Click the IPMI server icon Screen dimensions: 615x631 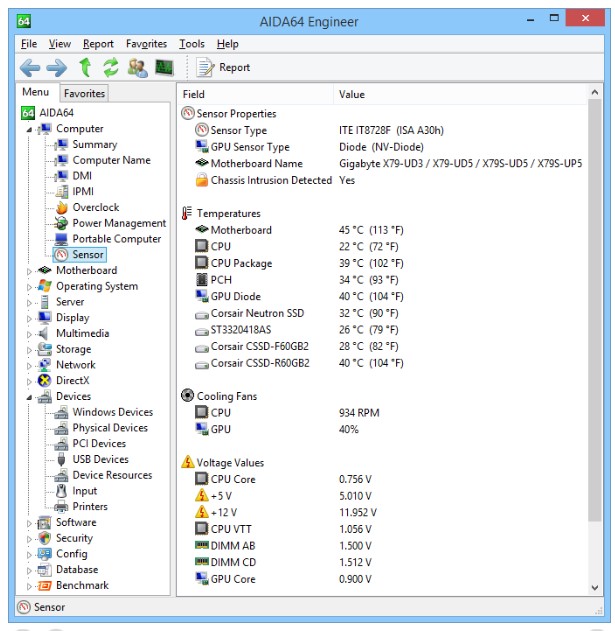[x=62, y=192]
